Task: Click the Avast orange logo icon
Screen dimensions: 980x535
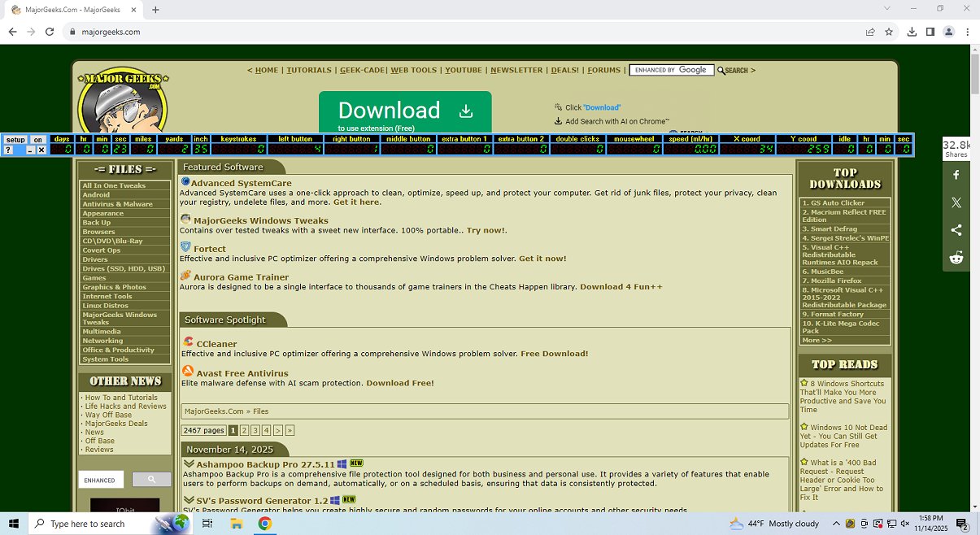Action: point(188,372)
